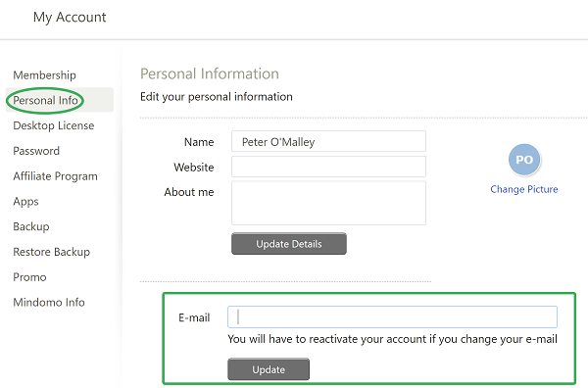Open the Password settings page
Image resolution: width=588 pixels, height=388 pixels.
click(36, 151)
